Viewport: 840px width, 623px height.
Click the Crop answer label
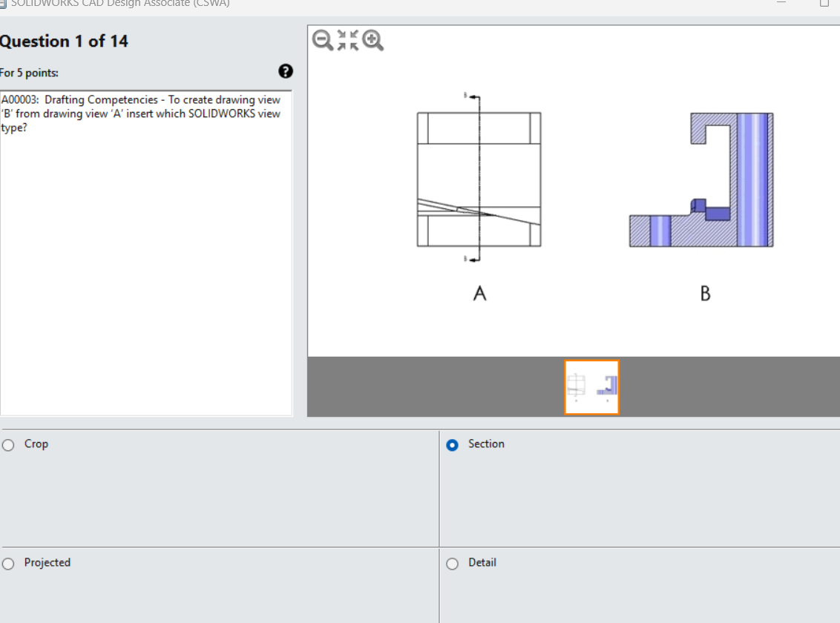(36, 444)
